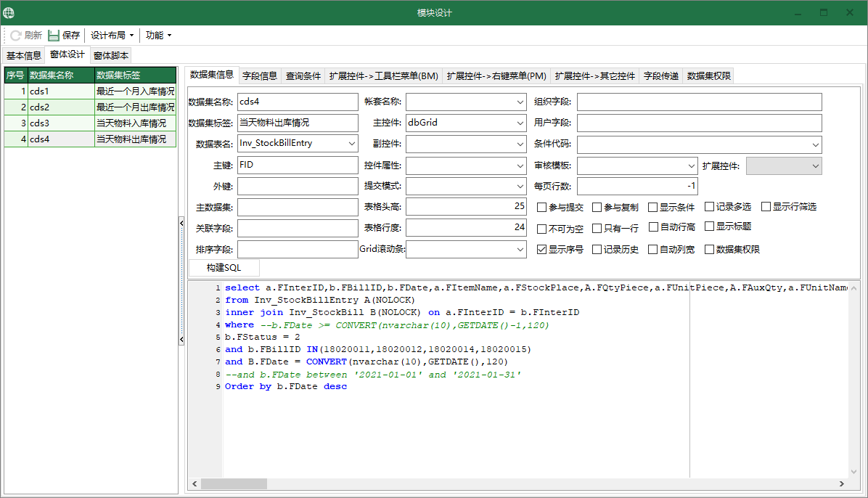868x498 pixels.
Task: Enable the 自动行高 checkbox
Action: coord(653,227)
